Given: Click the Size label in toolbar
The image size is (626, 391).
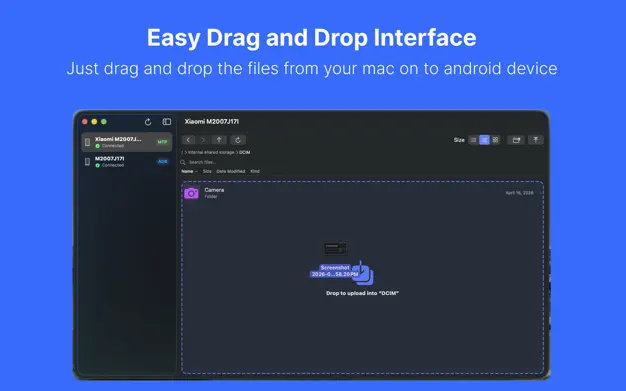Looking at the screenshot, I should click(459, 140).
